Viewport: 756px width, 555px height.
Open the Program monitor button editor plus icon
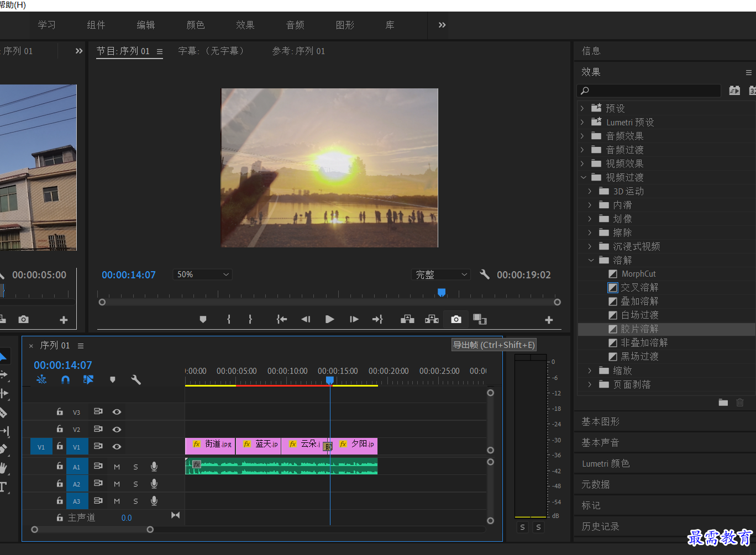[549, 320]
